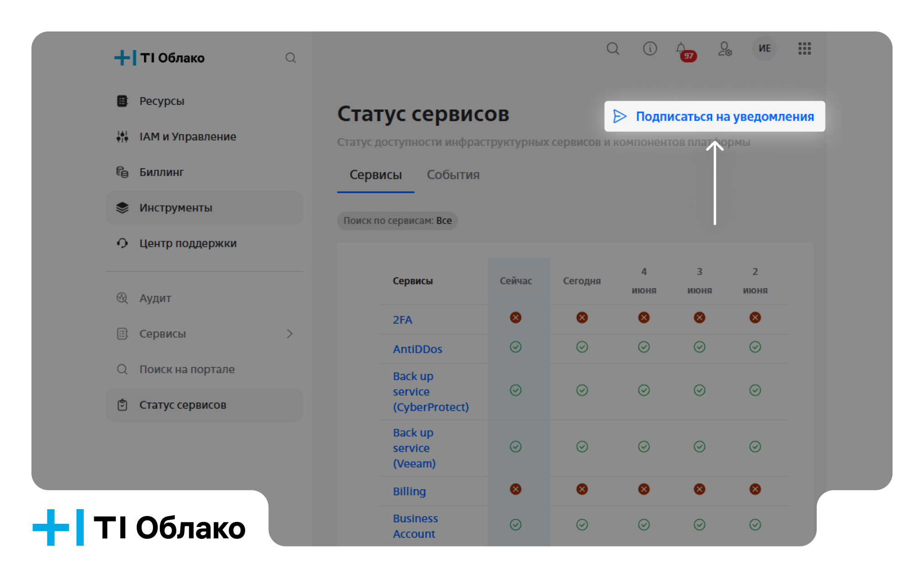This screenshot has height=578, width=924.
Task: Click the Аудит icon
Action: coord(122,298)
